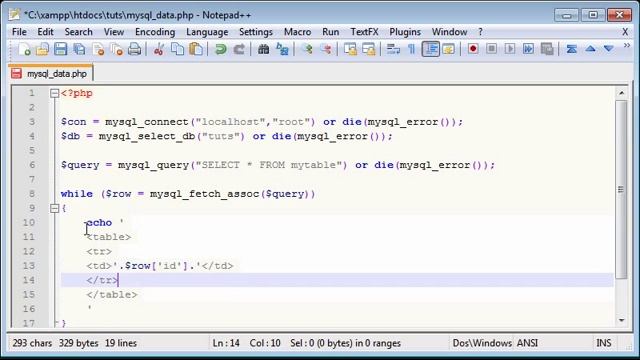This screenshot has width=640, height=360.
Task: Run macro multiple times icon
Action: pos(528,49)
